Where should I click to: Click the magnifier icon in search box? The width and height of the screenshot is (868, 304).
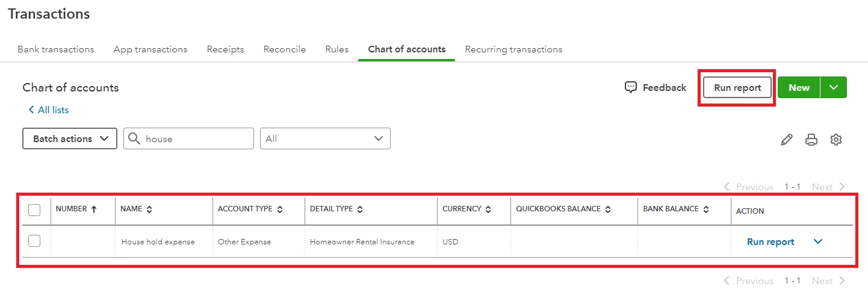pos(135,138)
